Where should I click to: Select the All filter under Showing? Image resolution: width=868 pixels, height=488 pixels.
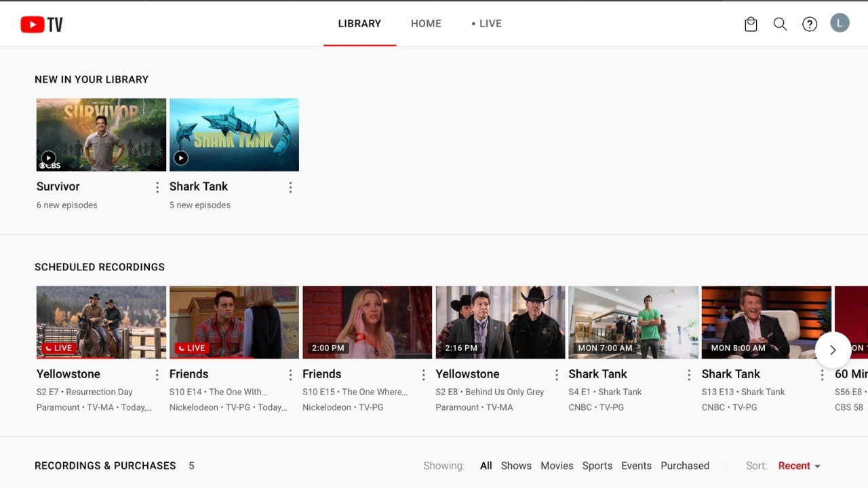click(x=486, y=466)
